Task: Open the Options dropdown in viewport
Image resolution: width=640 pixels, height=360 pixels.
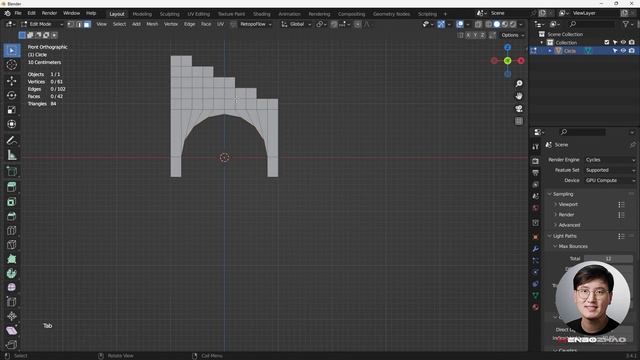Action: 513,35
